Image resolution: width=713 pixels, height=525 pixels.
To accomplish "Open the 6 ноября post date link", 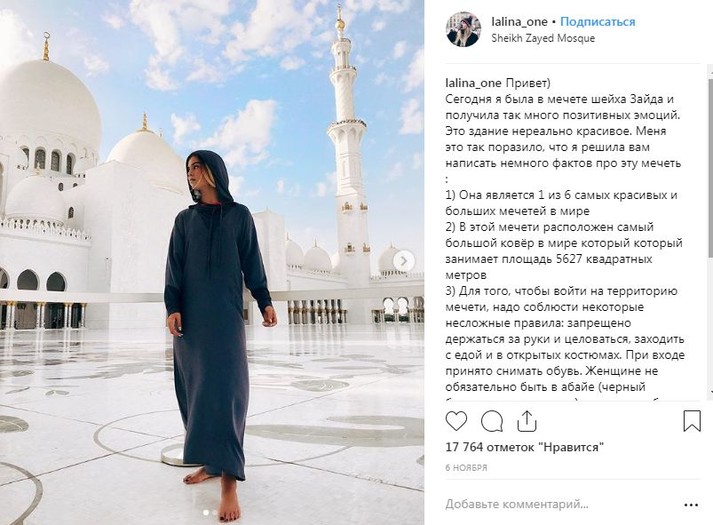I will [466, 468].
